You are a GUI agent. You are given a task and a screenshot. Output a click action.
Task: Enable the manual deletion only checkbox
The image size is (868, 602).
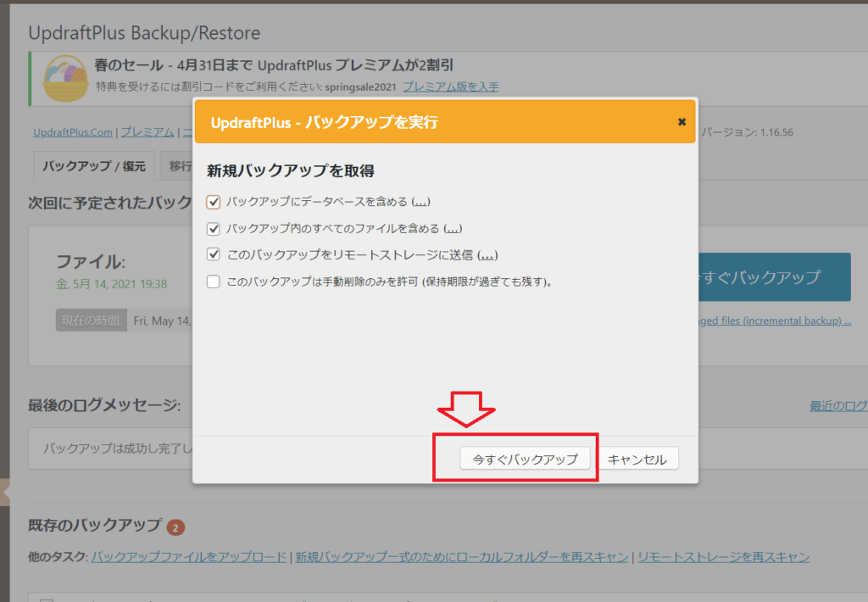[x=214, y=281]
